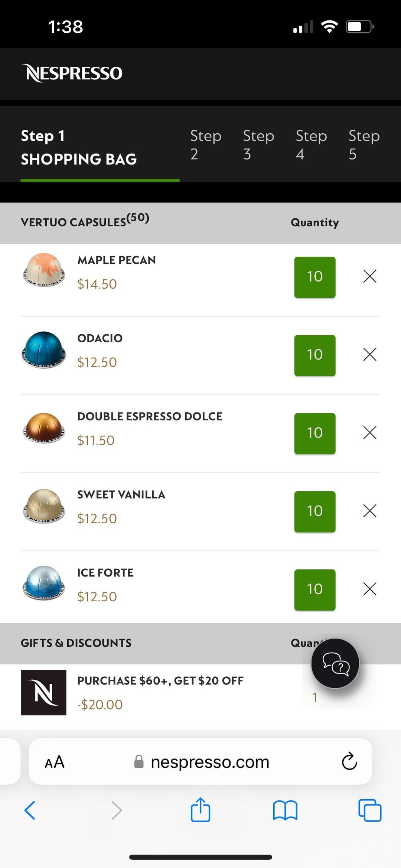Remove Maple Pecan from the bag
The image size is (401, 868).
[369, 276]
